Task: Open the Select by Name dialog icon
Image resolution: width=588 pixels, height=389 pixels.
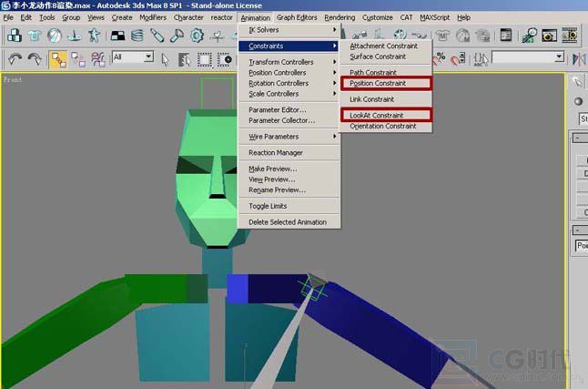Action: coord(184,58)
